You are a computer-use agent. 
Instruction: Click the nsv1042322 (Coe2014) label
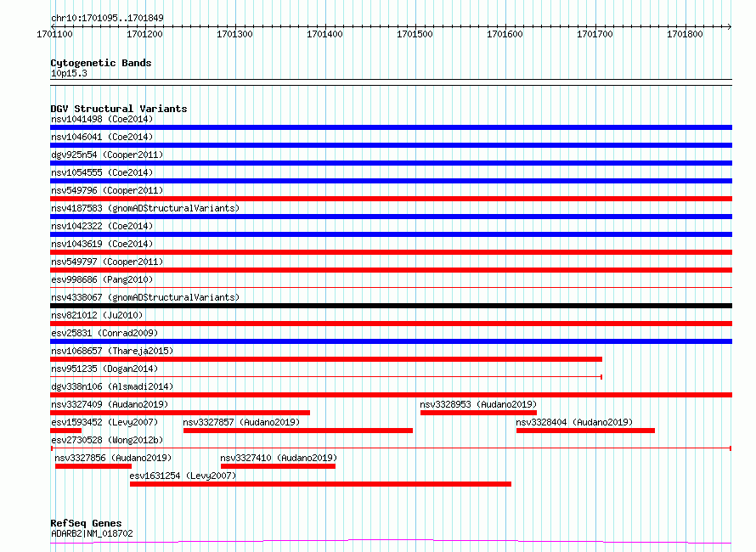click(x=102, y=226)
